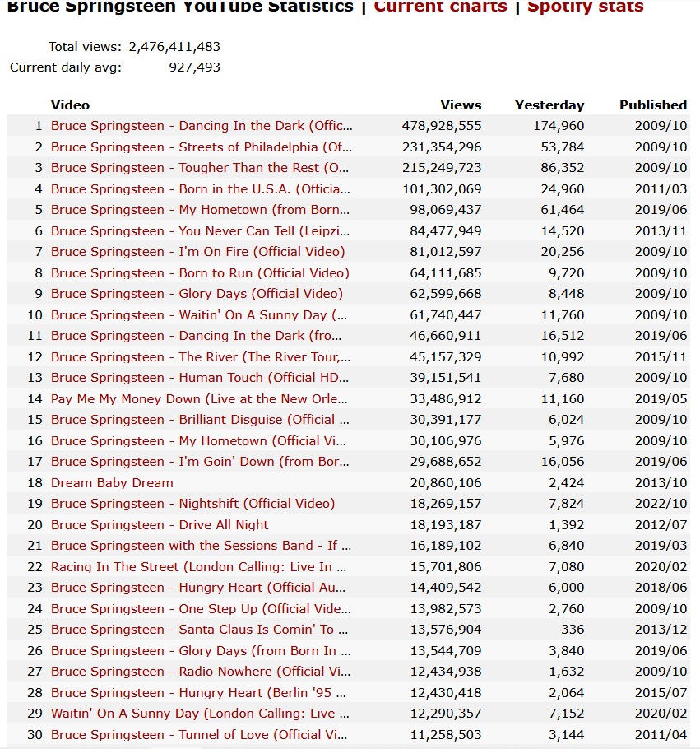The width and height of the screenshot is (700, 749).
Task: Open Tunnel of Love official video link
Action: pos(199,735)
